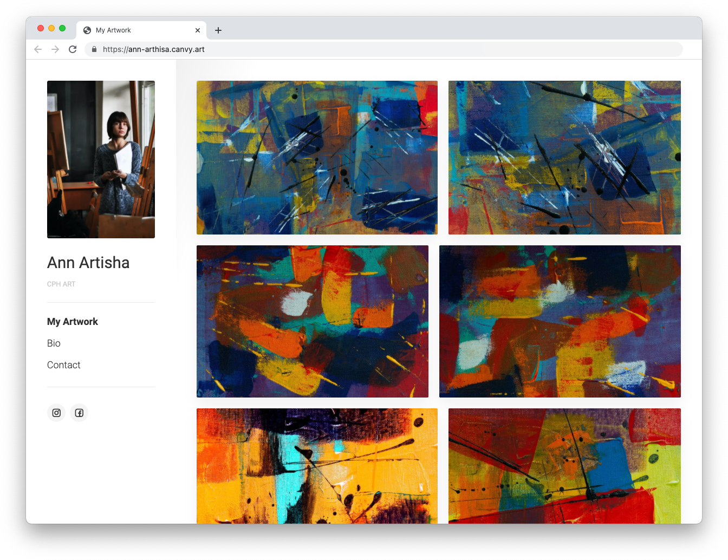Viewport: 728px width, 560px height.
Task: Go forward to the next page
Action: [55, 49]
